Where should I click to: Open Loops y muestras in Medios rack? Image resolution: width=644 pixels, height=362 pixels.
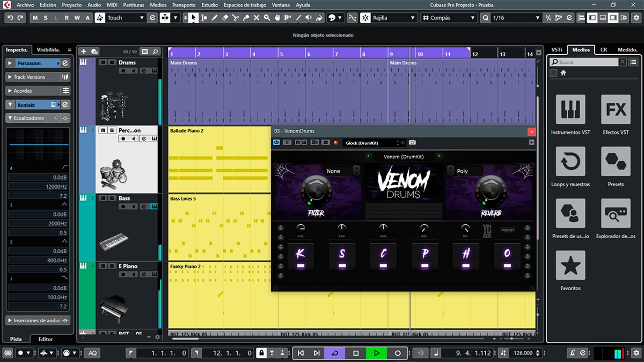(x=570, y=161)
